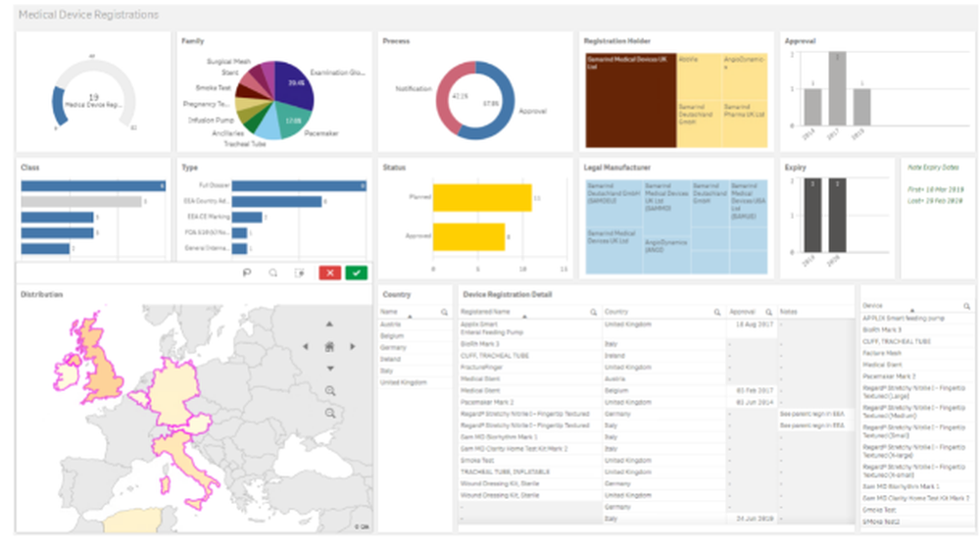Click the Pacemaker Mark 2 row in the detail table
Image resolution: width=980 pixels, height=548 pixels.
click(x=657, y=402)
